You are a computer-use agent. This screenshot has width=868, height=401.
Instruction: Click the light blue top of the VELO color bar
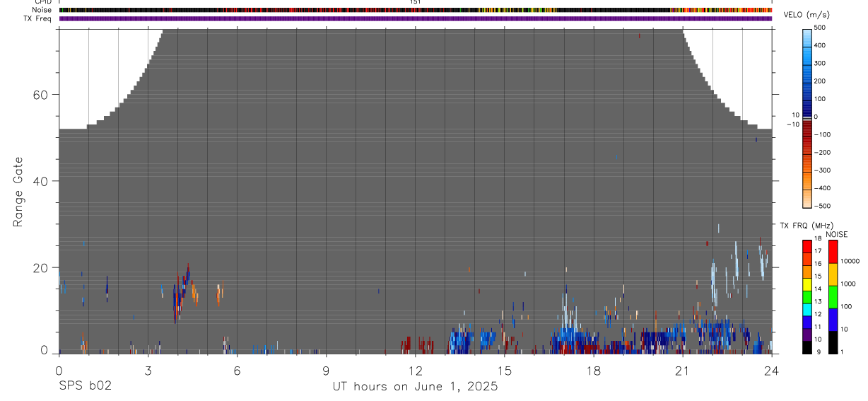click(x=808, y=37)
